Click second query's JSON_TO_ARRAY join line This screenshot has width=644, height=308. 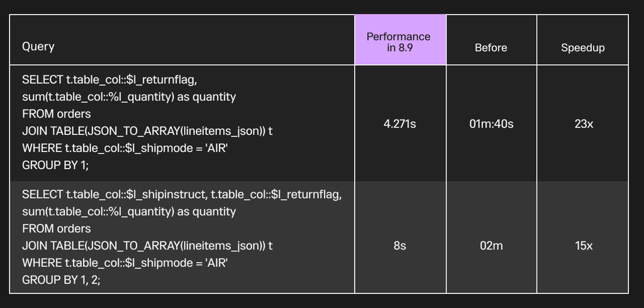tap(147, 246)
